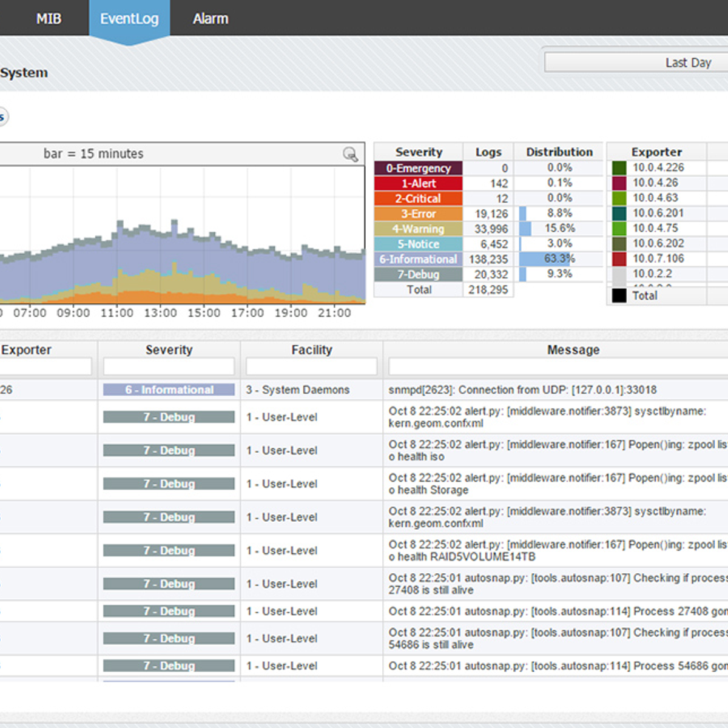Viewport: 728px width, 728px height.
Task: Open the Alarm tab
Action: pyautogui.click(x=211, y=19)
